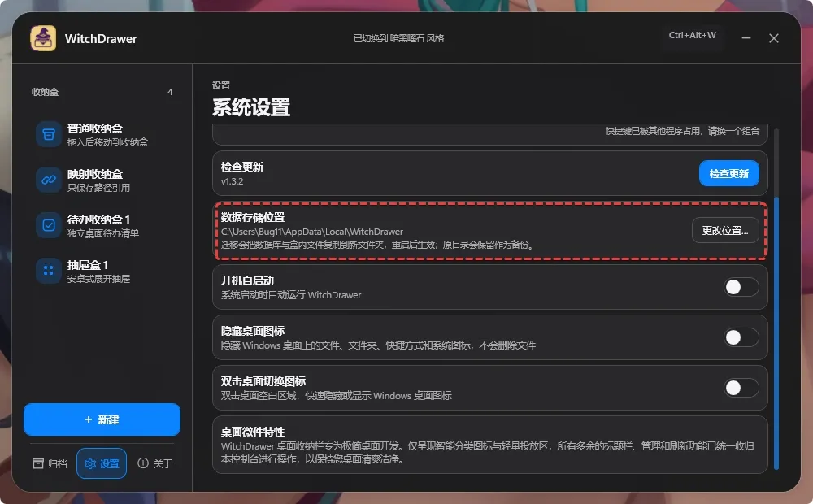Close the WitchDrawer window
Image resolution: width=813 pixels, height=504 pixels.
pyautogui.click(x=774, y=38)
